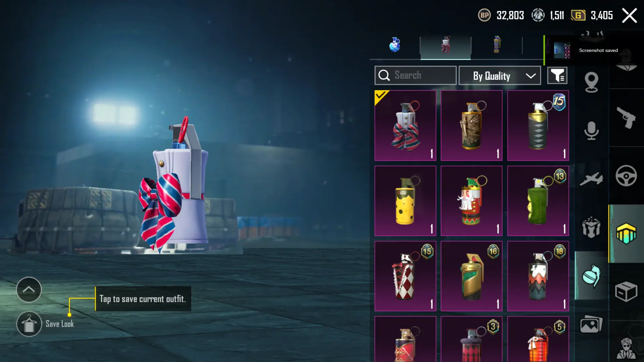Open the box inventory icon
This screenshot has height=362, width=644.
tap(626, 292)
